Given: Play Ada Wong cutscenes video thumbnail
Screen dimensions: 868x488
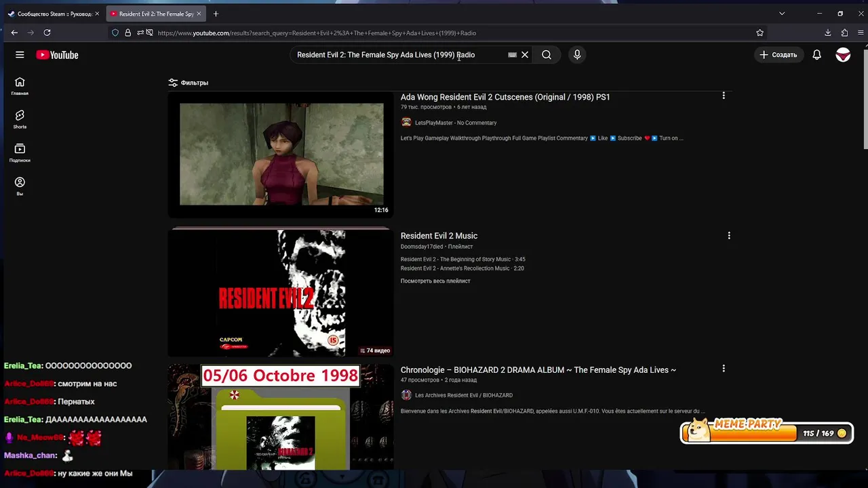Looking at the screenshot, I should tap(281, 154).
